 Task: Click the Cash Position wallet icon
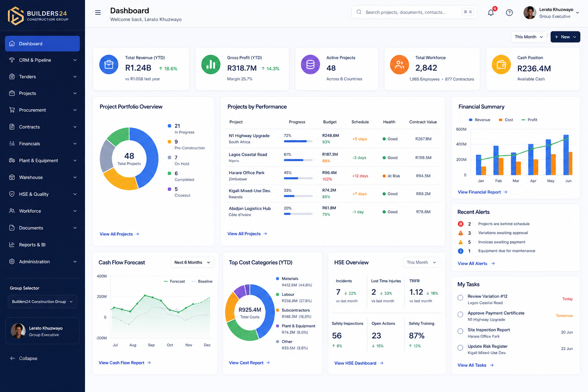501,64
